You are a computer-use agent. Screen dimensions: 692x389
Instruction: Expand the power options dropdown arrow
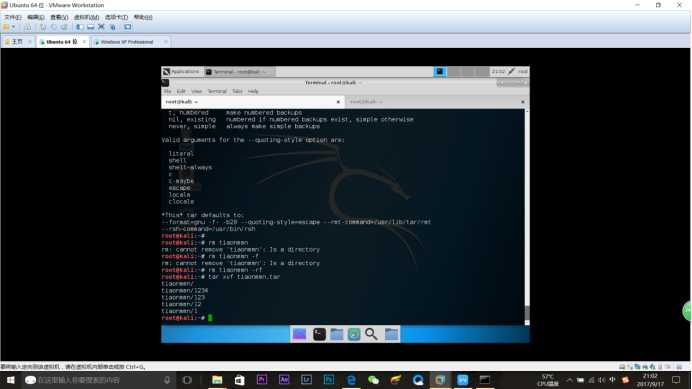(x=13, y=27)
